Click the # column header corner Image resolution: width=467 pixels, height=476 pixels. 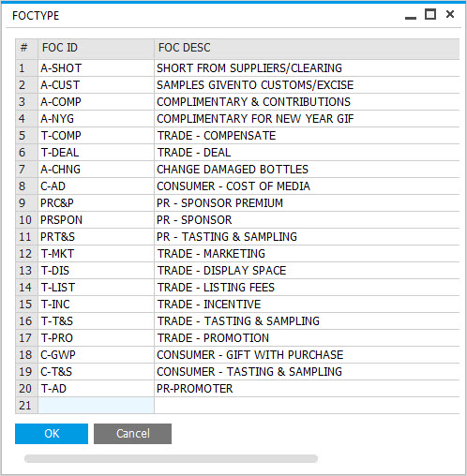[x=26, y=48]
